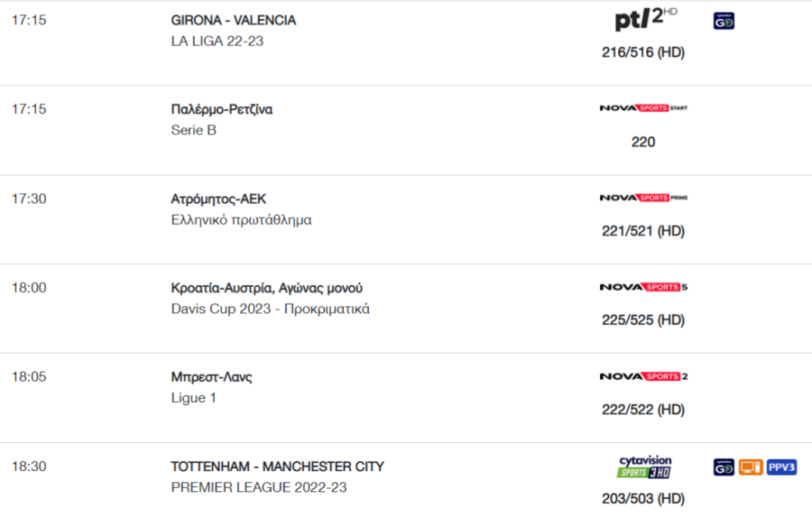
Task: Click the Cytavision GO icon for Tottenham match
Action: click(724, 467)
